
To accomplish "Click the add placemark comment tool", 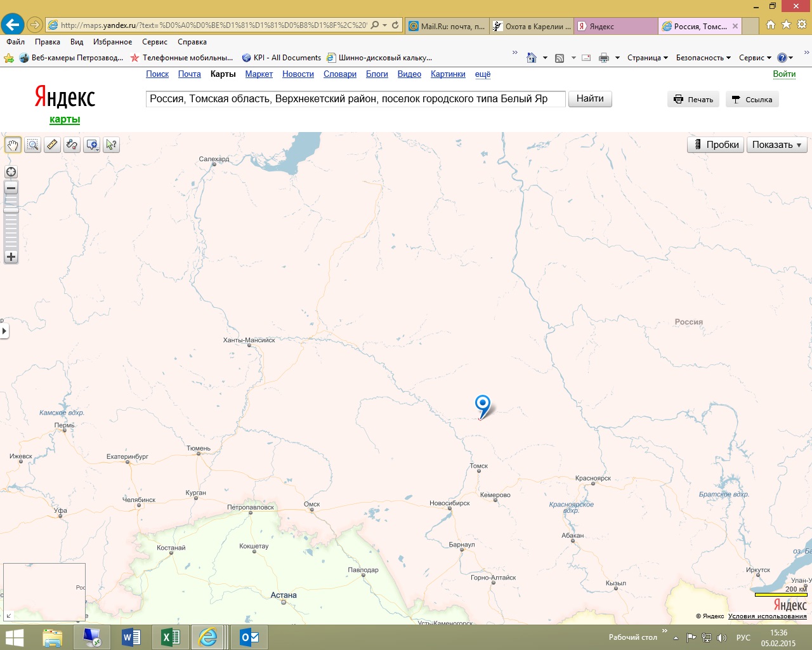I will pyautogui.click(x=92, y=145).
